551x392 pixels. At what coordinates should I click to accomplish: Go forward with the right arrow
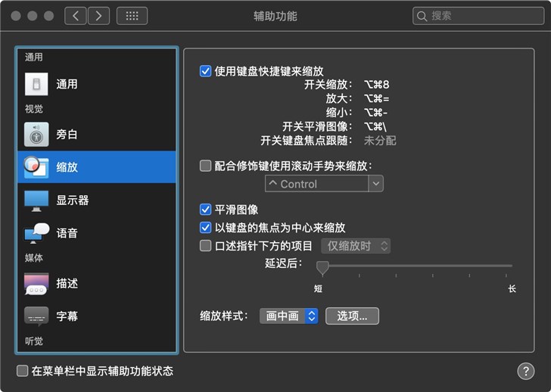tap(98, 16)
